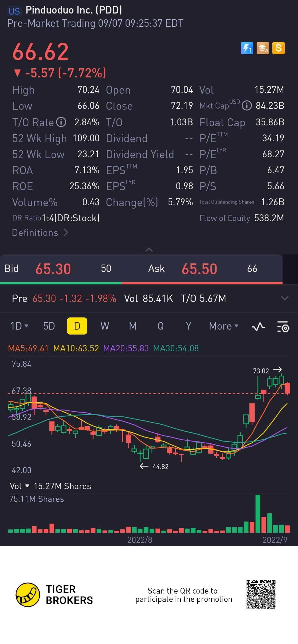Tap the Float Cap 35.86B value
298x644 pixels.
[270, 122]
